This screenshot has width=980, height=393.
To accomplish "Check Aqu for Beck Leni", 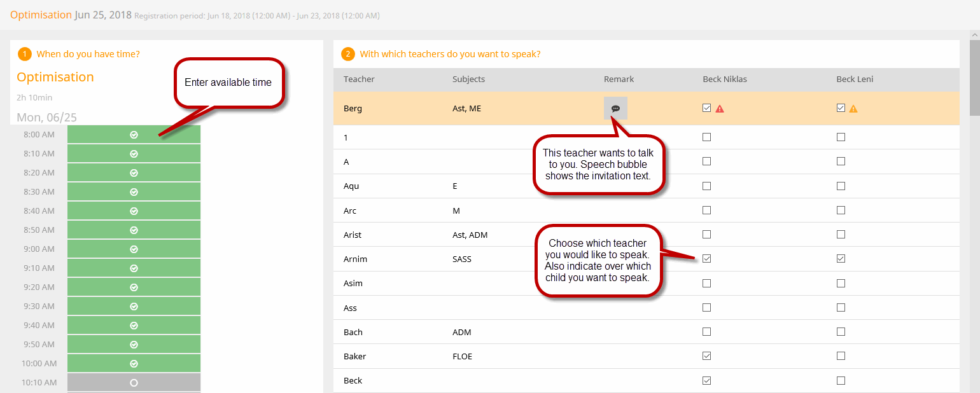I will (x=841, y=186).
